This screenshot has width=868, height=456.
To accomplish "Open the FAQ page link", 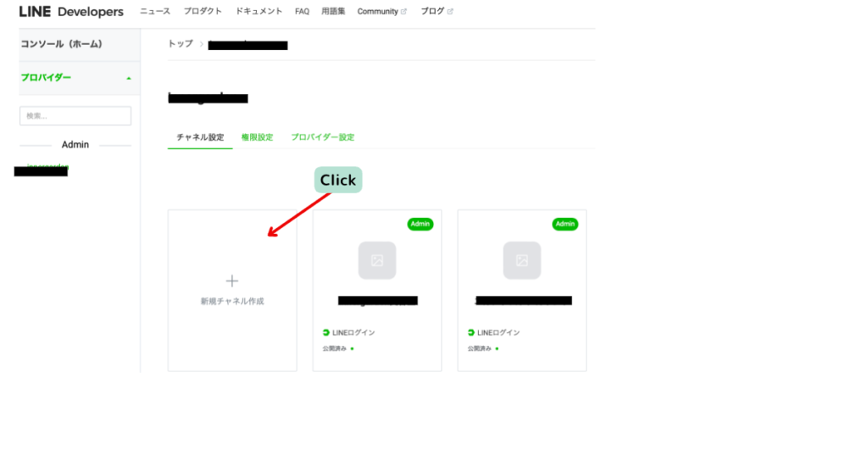I will point(303,11).
